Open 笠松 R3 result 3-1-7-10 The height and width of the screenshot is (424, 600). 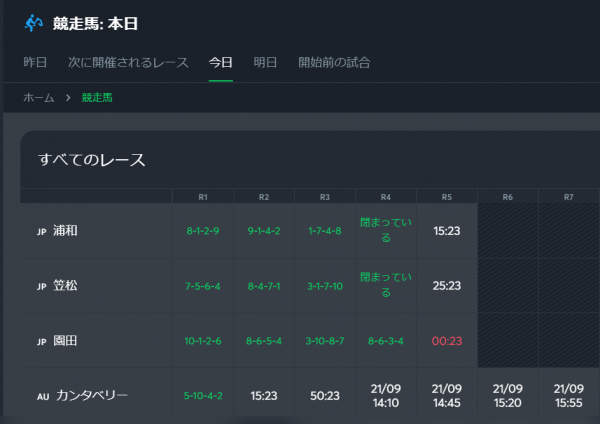325,285
